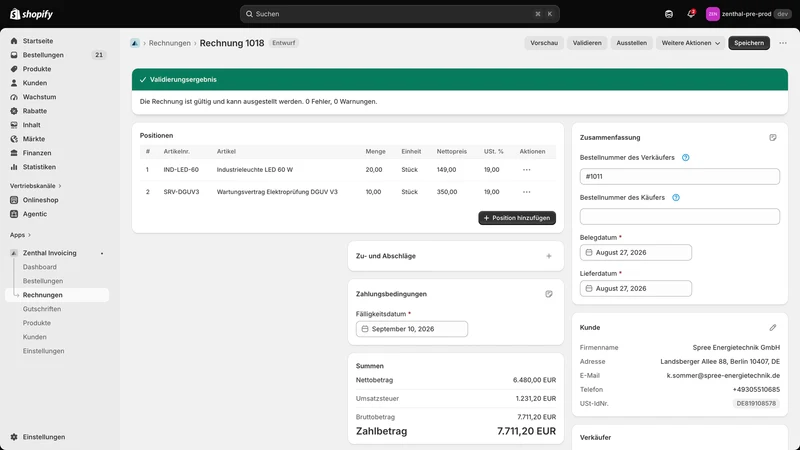Click the Einstellungen gear icon at sidebar bottom
Image resolution: width=800 pixels, height=450 pixels.
[14, 437]
